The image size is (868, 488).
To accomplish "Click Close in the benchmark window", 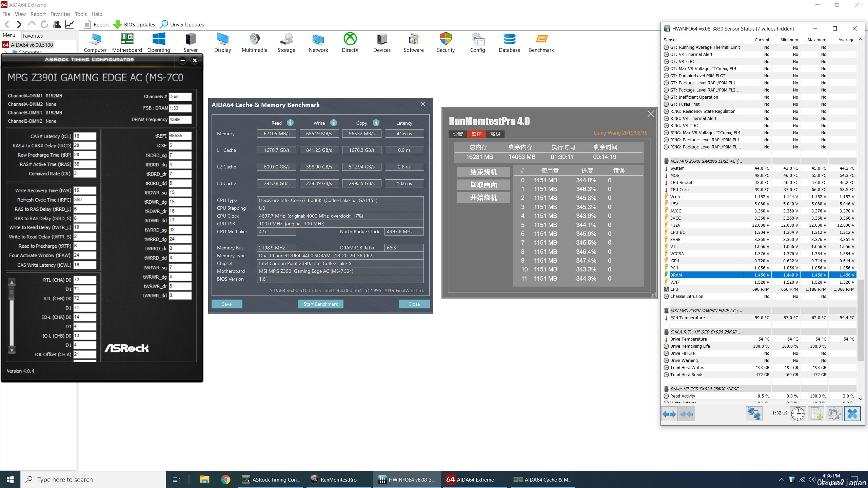I will 414,304.
